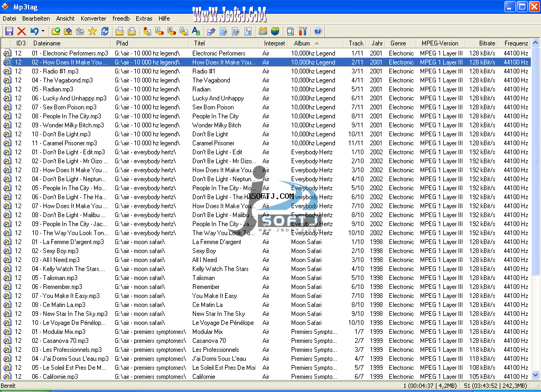Sort by the Genre column header
Image resolution: width=541 pixels, height=392 pixels.
coord(401,43)
